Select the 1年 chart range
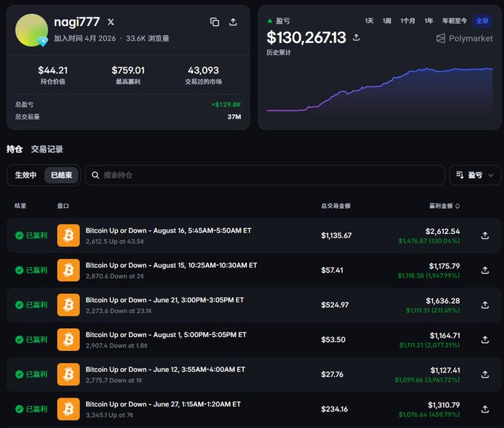The height and width of the screenshot is (428, 504). (428, 21)
